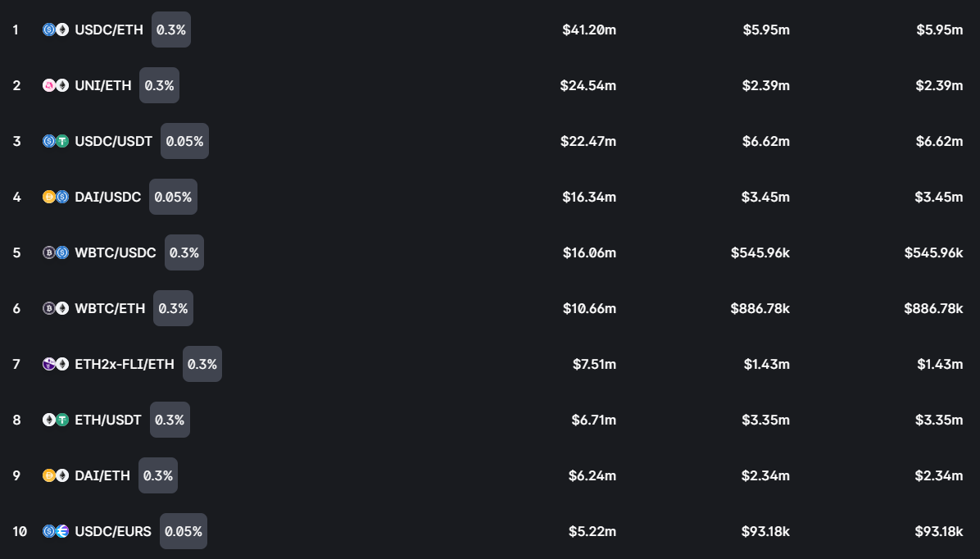Click the USDC/ETH token pair icon
Screen dimensions: 980x559
(x=56, y=30)
